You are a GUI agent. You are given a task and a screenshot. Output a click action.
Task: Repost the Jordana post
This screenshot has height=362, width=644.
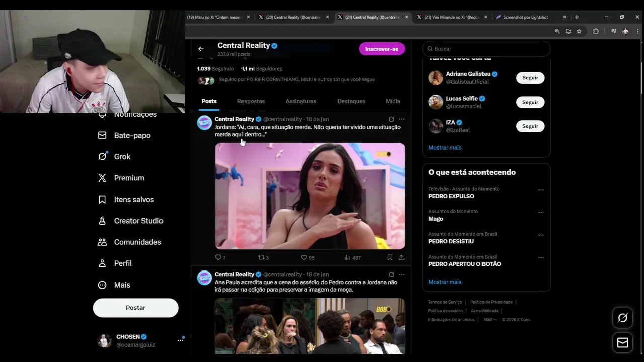pos(263,257)
